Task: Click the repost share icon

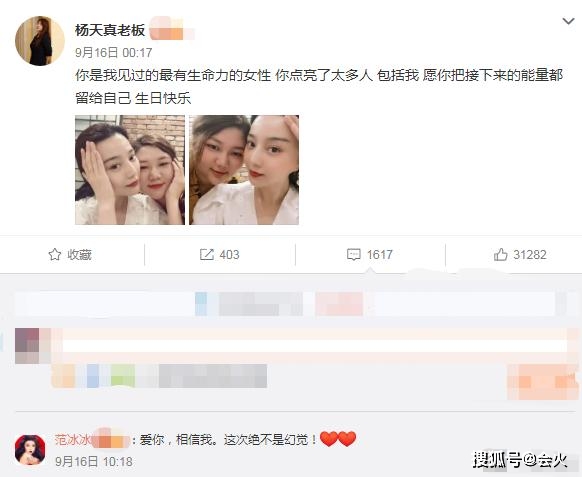Action: click(207, 255)
